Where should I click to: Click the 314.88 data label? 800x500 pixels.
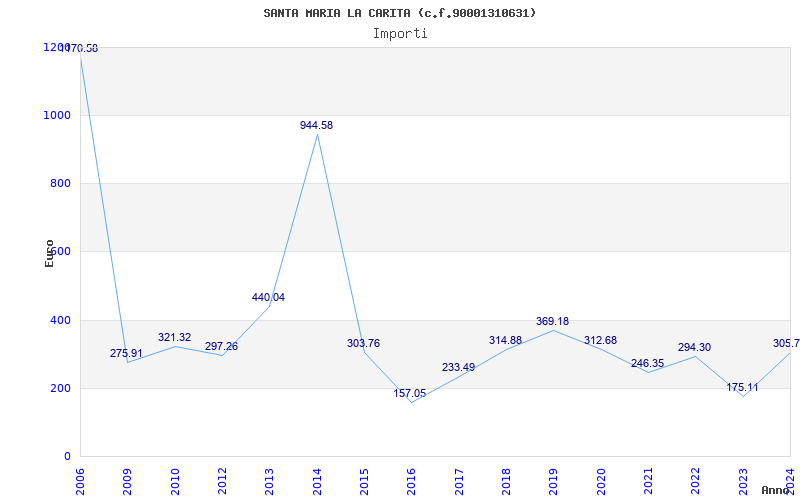[506, 340]
